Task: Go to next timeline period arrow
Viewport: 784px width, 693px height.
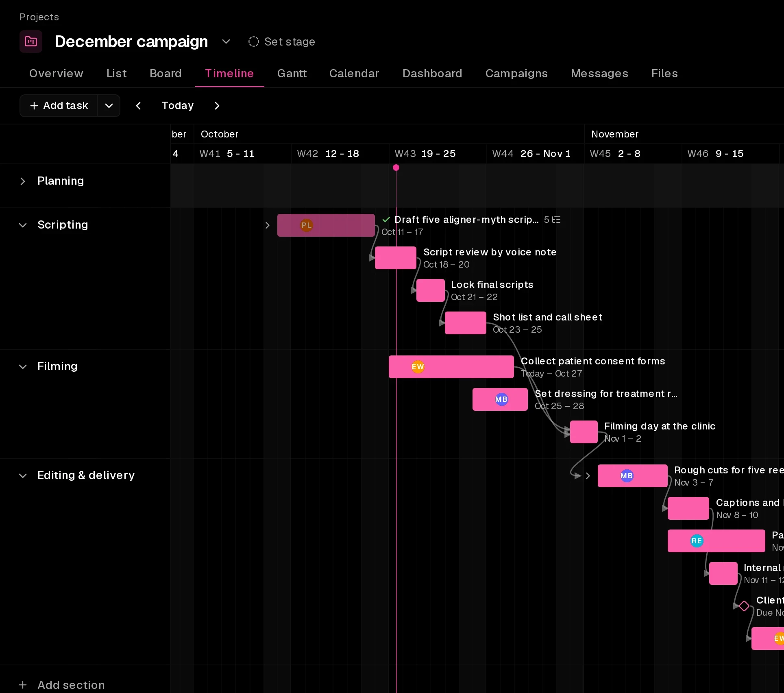Action: (217, 106)
